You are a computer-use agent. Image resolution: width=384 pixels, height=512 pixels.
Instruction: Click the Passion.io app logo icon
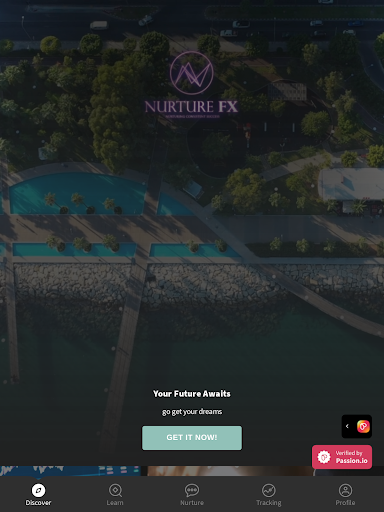(x=363, y=426)
